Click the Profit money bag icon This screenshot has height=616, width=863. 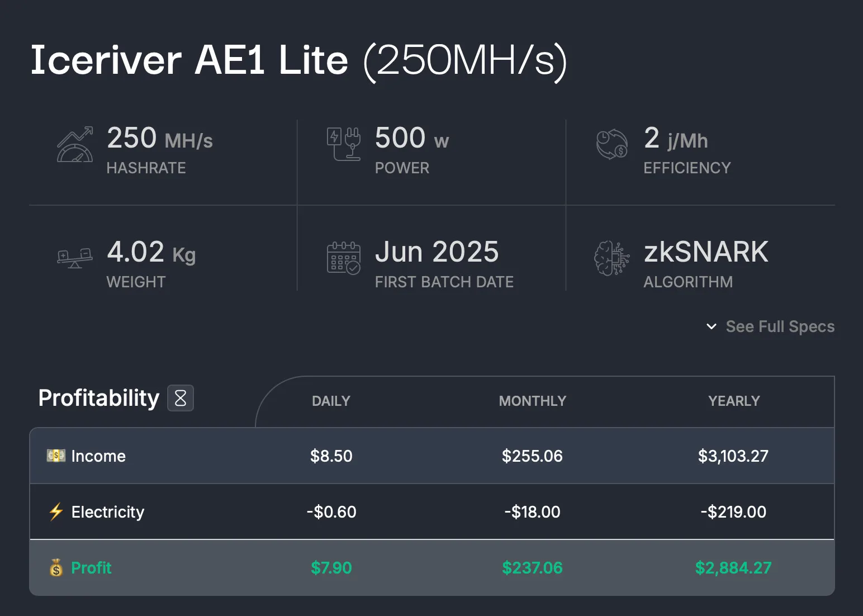coord(56,568)
